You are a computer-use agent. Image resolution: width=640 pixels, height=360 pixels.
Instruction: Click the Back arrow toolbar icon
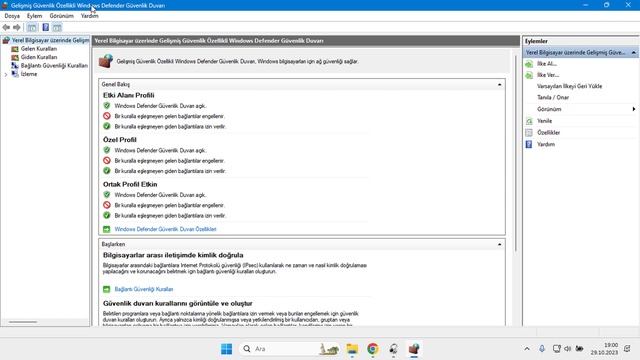pyautogui.click(x=6, y=27)
